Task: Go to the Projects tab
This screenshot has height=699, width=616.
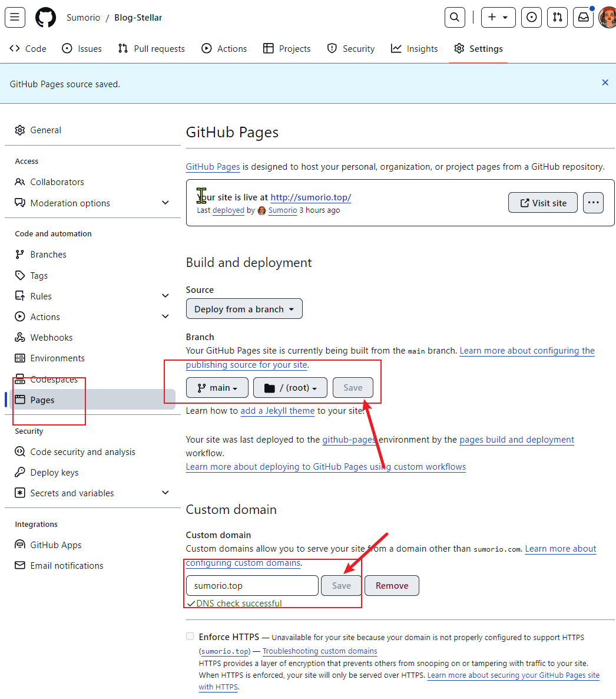Action: point(287,48)
